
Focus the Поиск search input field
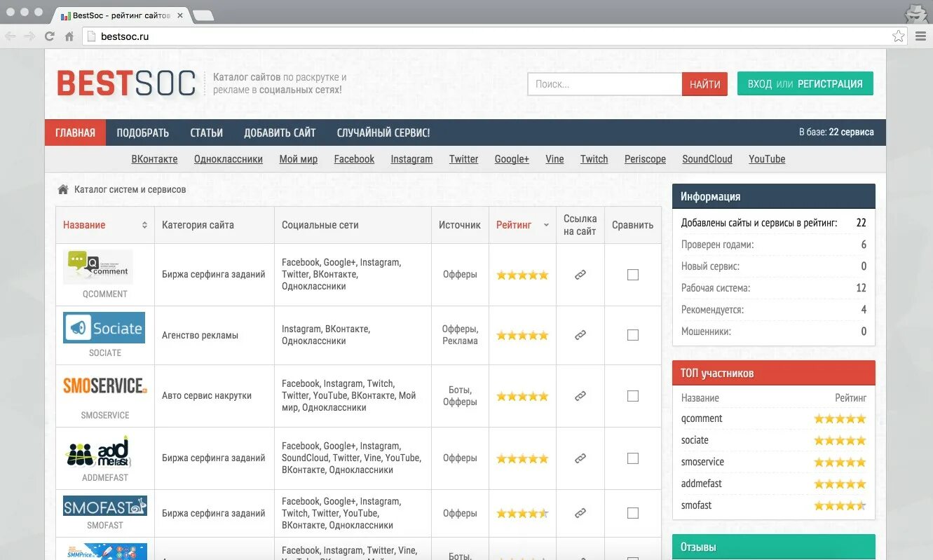(x=605, y=84)
